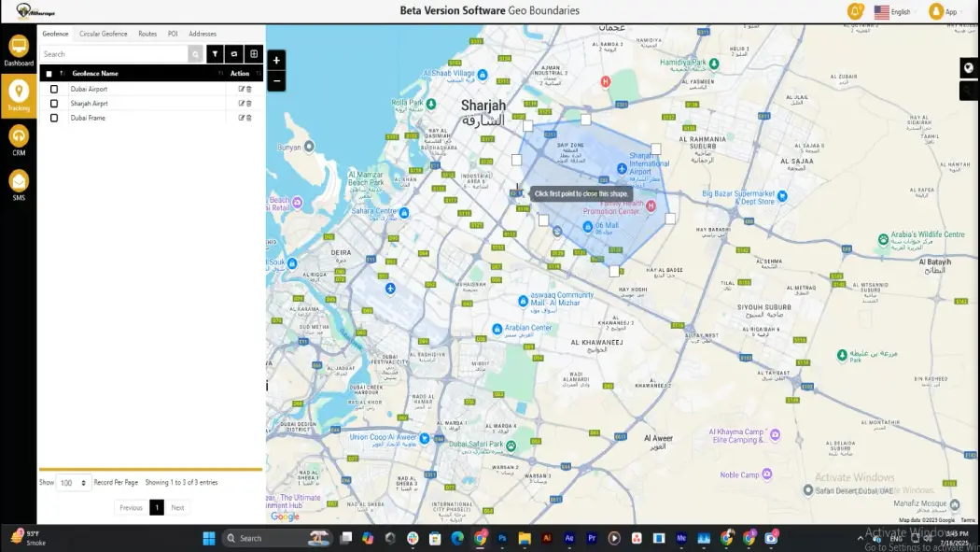Select the Dubai Airport geofence name
Screen dimensions: 980x552
tap(89, 89)
